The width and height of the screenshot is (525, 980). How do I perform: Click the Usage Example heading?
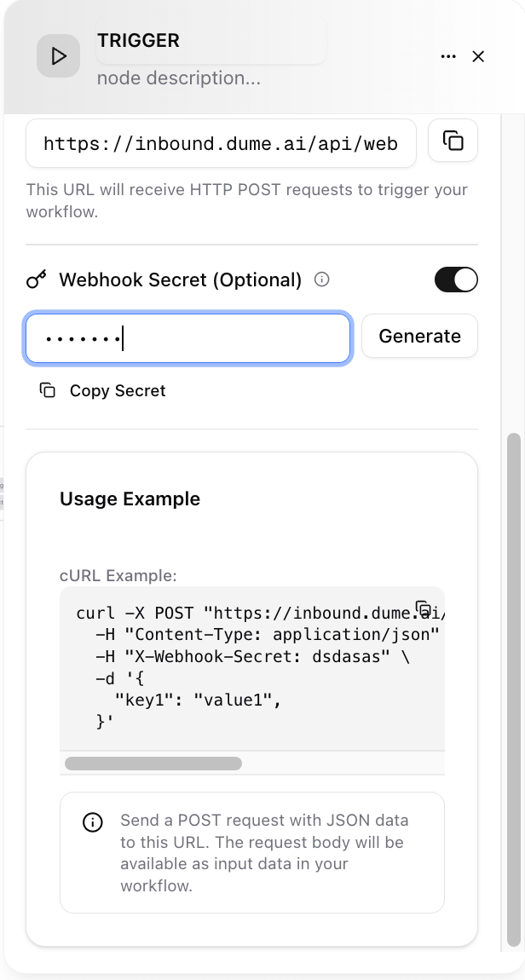(x=130, y=499)
